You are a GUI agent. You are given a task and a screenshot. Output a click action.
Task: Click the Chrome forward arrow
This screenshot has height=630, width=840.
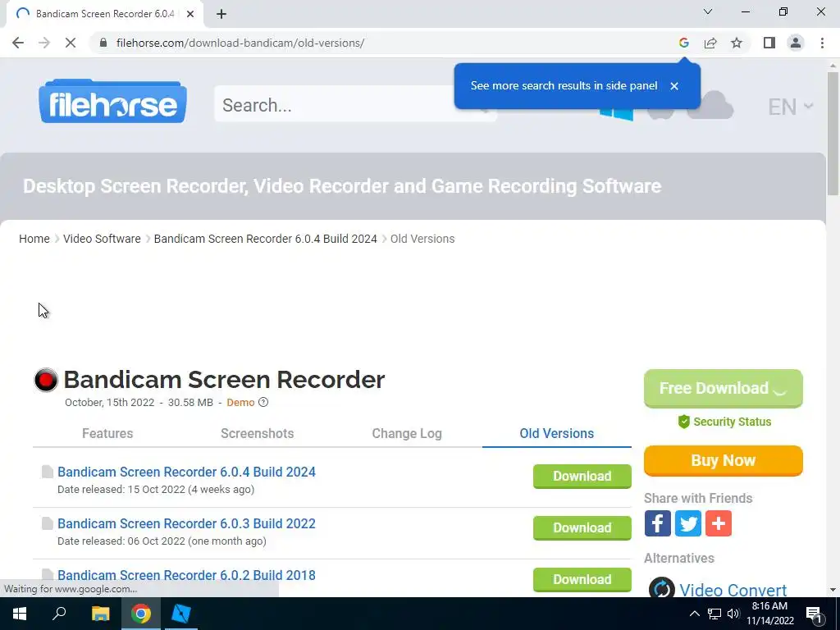[44, 43]
